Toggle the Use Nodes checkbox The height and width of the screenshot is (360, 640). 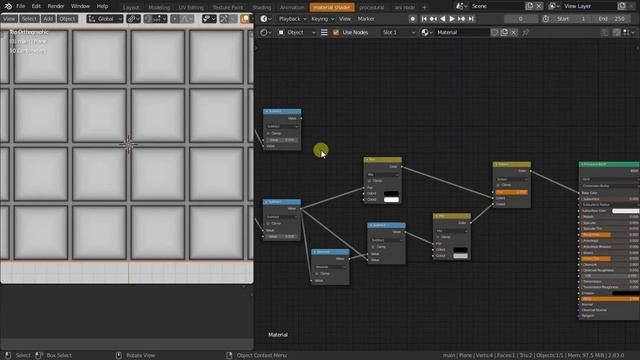tap(336, 32)
